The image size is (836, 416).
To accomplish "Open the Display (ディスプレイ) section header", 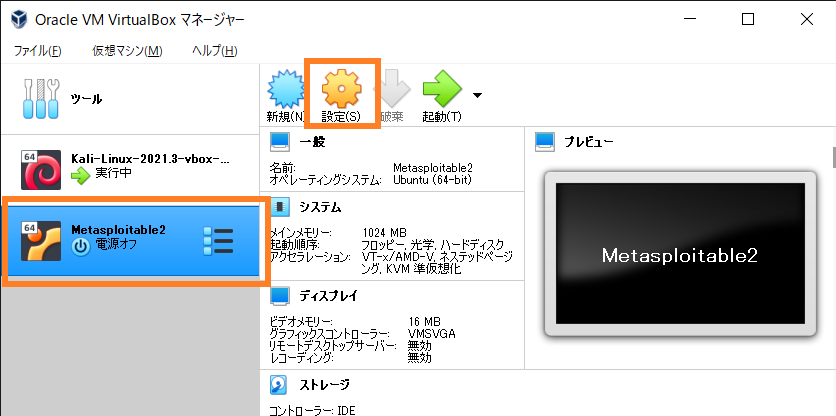I will 328,295.
